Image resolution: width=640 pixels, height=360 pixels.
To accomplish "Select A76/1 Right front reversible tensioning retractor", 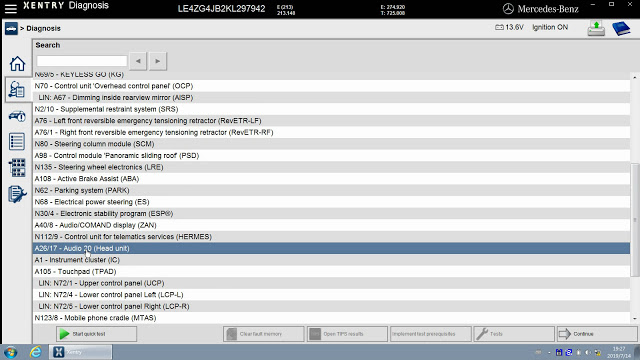I will pos(331,132).
